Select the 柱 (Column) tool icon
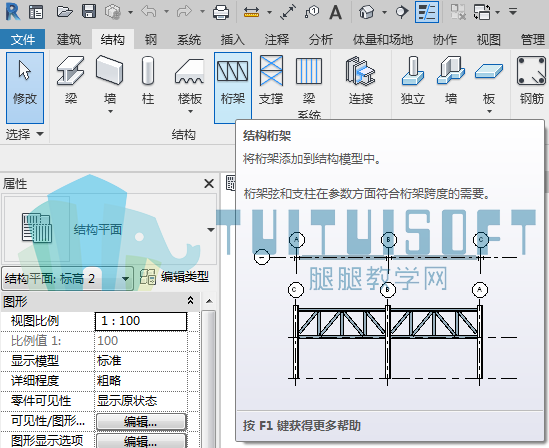This screenshot has height=448, width=549. (x=148, y=80)
